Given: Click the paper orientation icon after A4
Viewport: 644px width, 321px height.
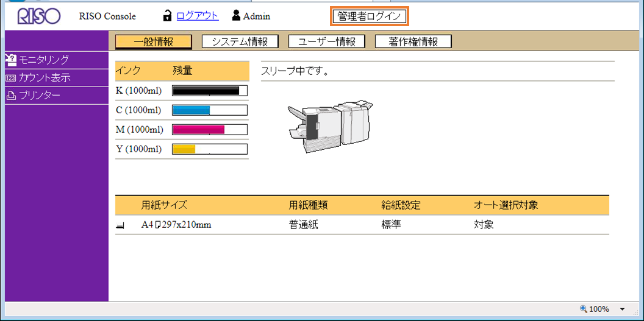Looking at the screenshot, I should (159, 225).
